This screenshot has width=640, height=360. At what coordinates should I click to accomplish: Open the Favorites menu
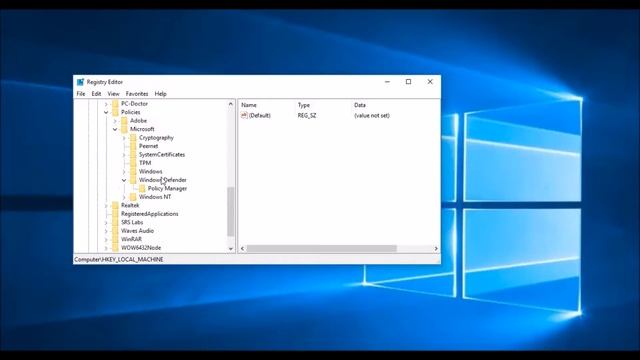pos(137,94)
